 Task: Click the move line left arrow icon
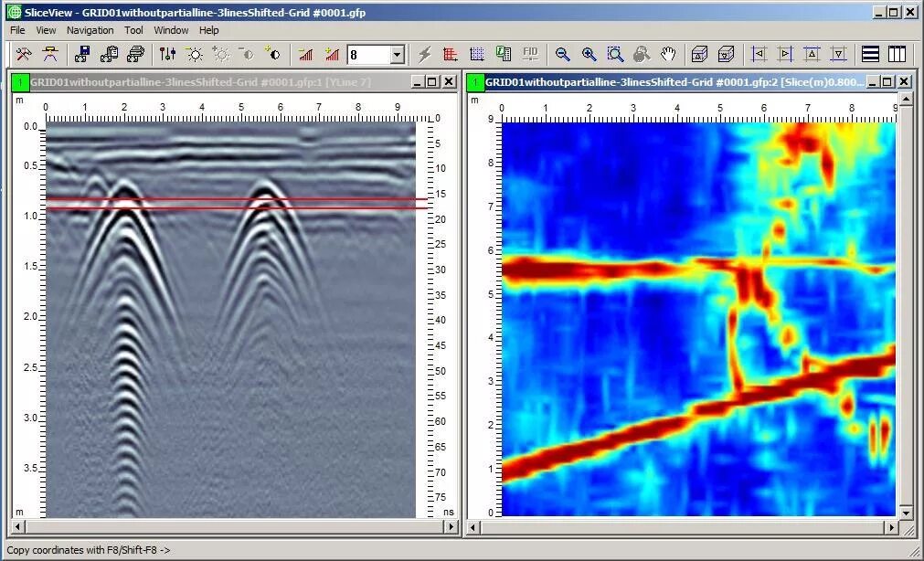pos(759,54)
